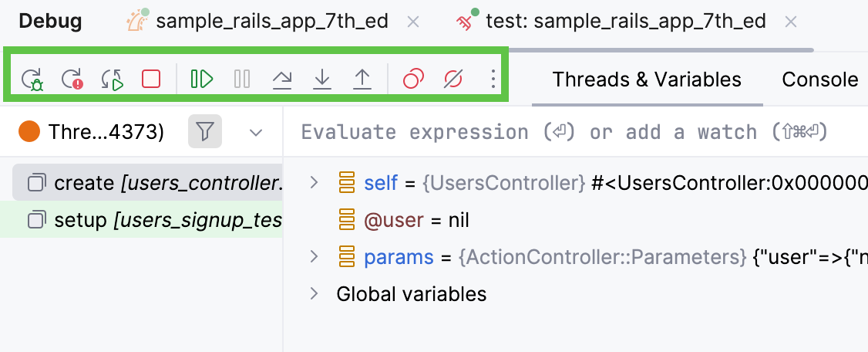The image size is (868, 352).
Task: Expand the self variable node
Action: click(x=313, y=183)
